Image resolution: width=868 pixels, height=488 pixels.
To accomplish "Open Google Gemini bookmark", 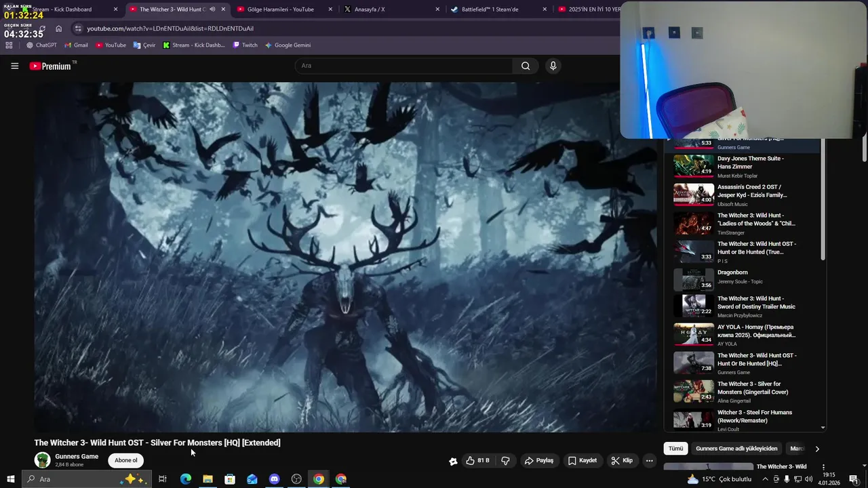I will (288, 45).
